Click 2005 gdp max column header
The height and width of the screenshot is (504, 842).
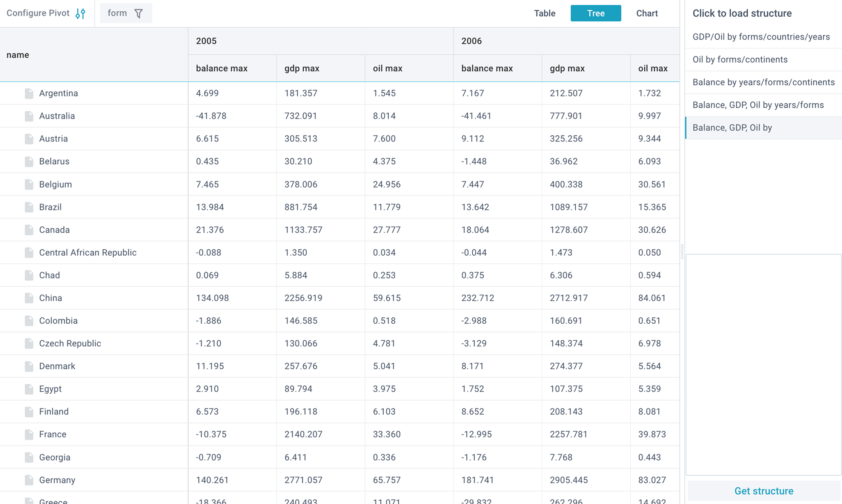click(321, 68)
